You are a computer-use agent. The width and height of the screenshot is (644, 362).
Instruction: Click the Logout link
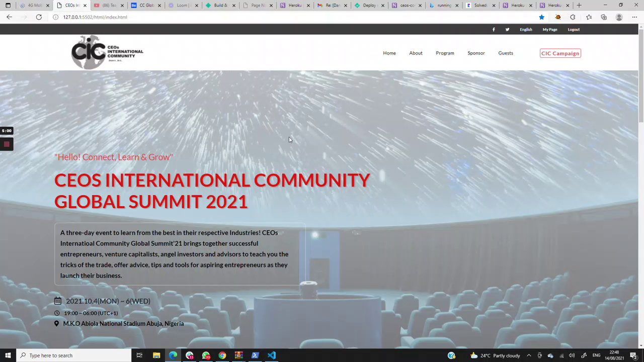574,30
